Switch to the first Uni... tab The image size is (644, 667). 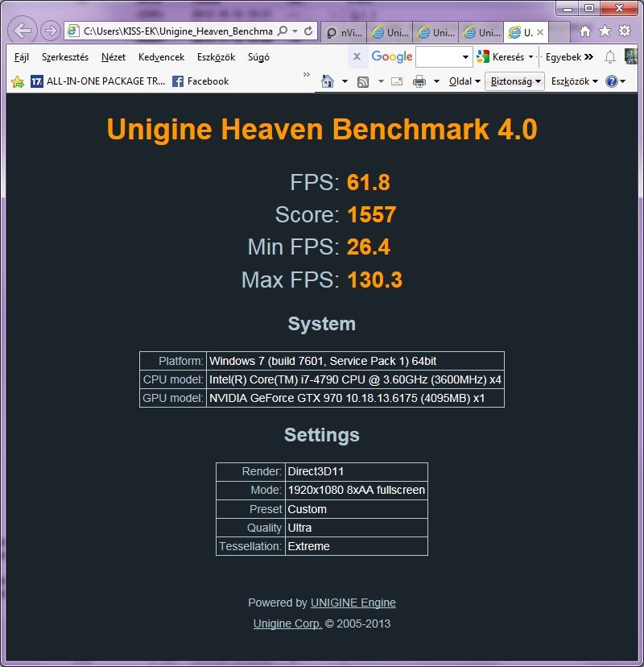[390, 32]
